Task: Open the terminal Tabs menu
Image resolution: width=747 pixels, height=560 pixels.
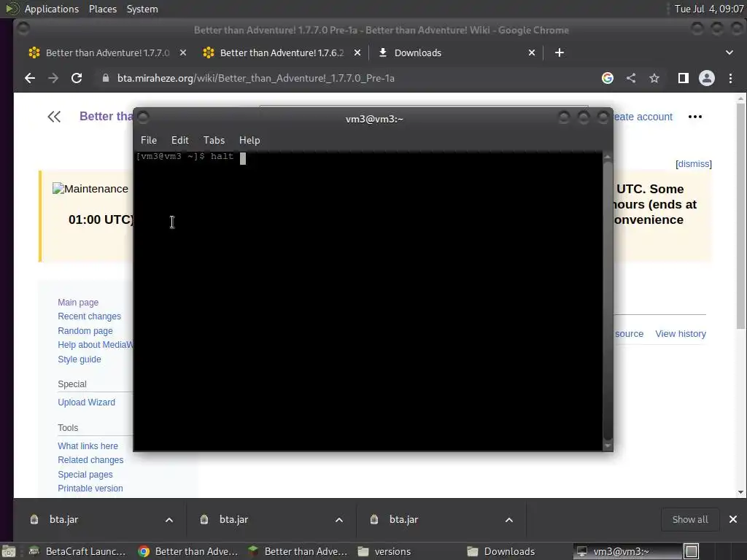Action: pyautogui.click(x=214, y=140)
